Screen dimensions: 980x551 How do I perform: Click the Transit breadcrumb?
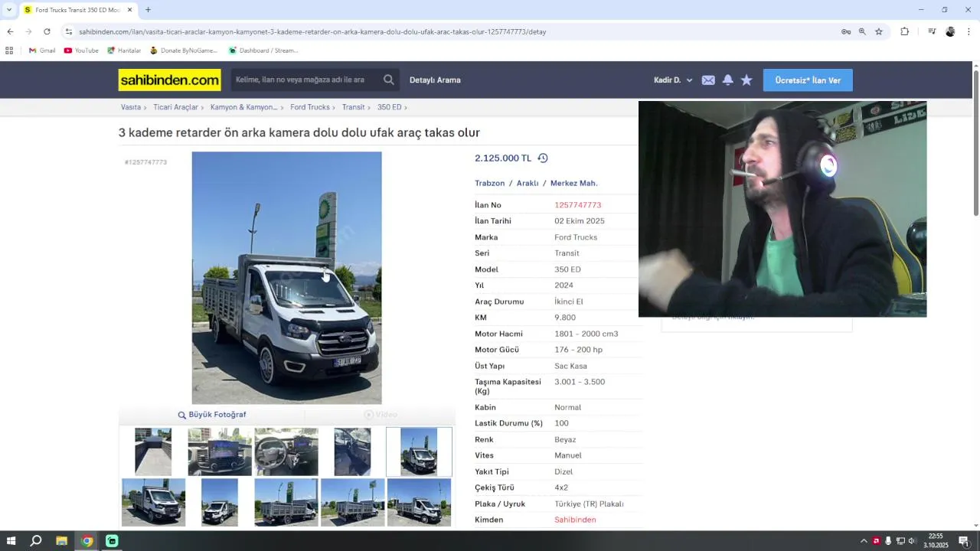pos(353,107)
